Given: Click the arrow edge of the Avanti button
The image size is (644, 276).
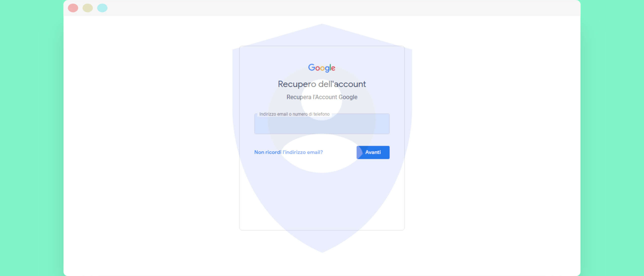Looking at the screenshot, I should point(359,152).
